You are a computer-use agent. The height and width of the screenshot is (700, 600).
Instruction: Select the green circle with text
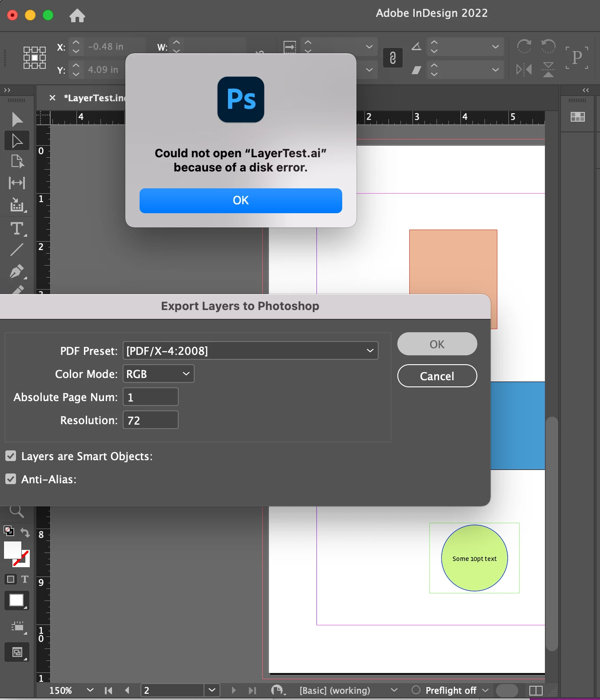pyautogui.click(x=474, y=558)
